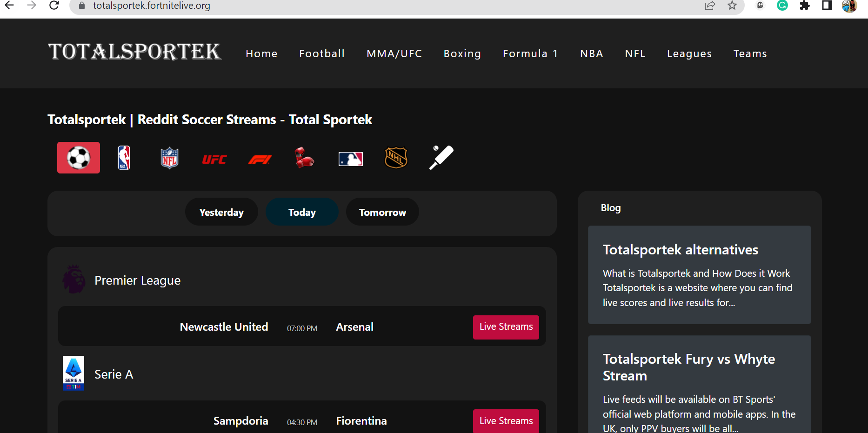Select the soccer ball sport icon
Image resolution: width=868 pixels, height=433 pixels.
pyautogui.click(x=78, y=158)
